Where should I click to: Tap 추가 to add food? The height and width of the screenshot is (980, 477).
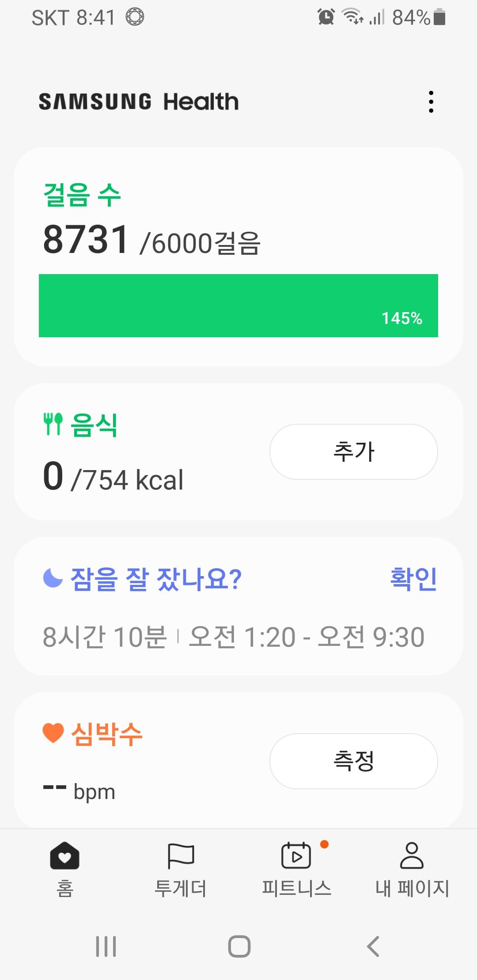pos(353,452)
